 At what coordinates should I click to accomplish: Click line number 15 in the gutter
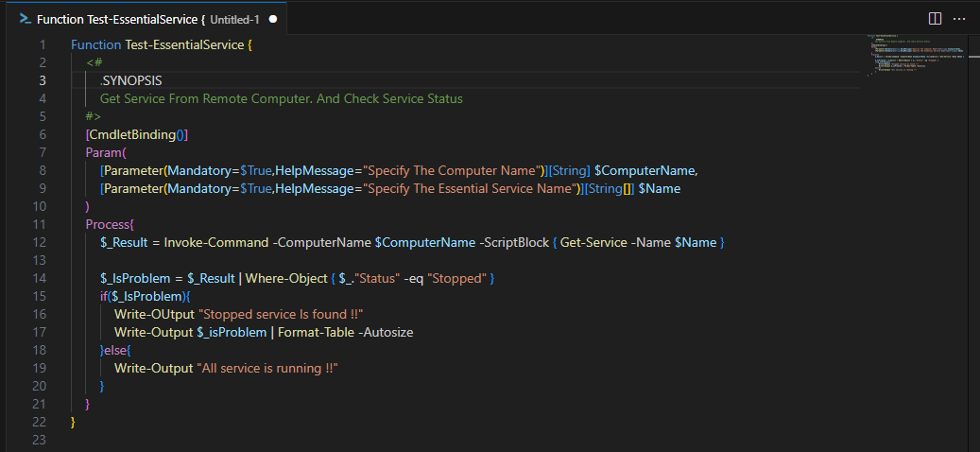pyautogui.click(x=40, y=296)
